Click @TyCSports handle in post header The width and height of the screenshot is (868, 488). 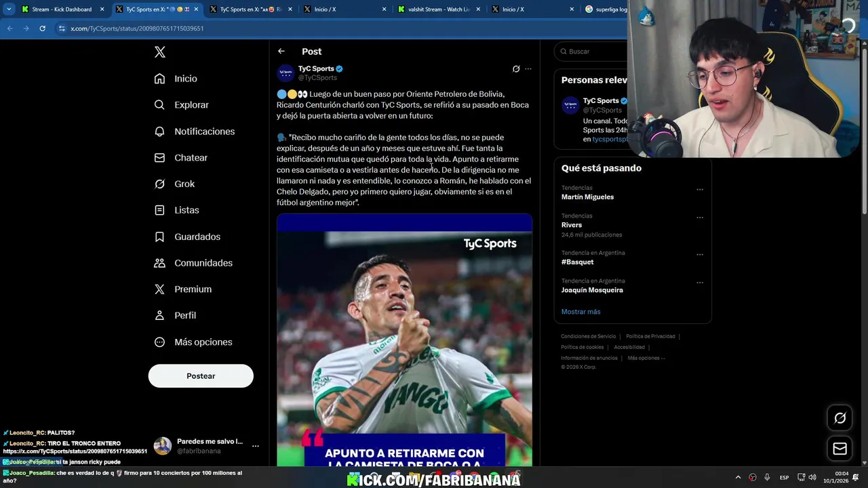[x=317, y=78]
